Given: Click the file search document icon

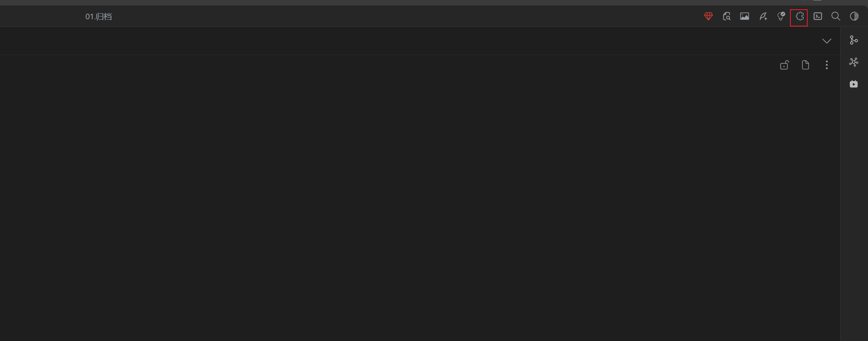Looking at the screenshot, I should click(x=726, y=16).
